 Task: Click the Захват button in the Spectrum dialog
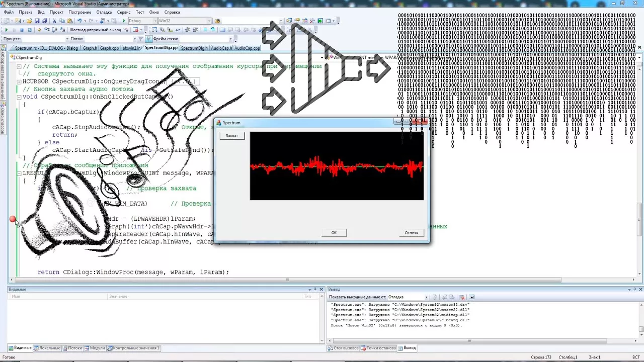(232, 135)
